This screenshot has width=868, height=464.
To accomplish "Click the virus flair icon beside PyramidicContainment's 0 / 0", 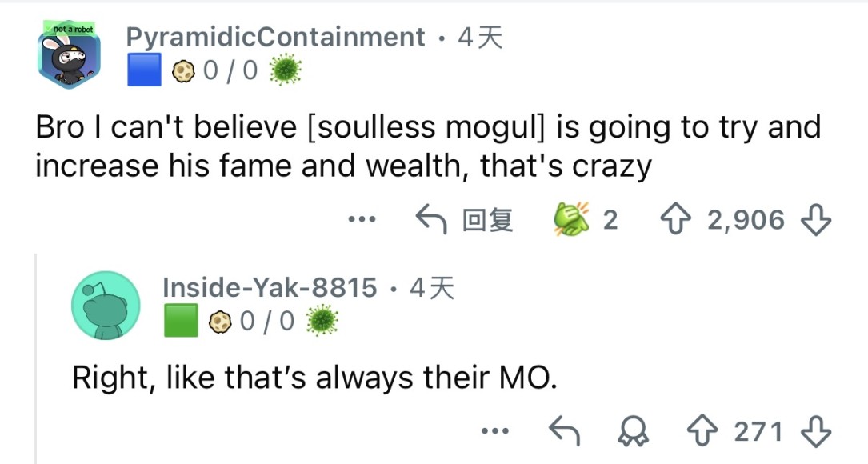I will (286, 72).
